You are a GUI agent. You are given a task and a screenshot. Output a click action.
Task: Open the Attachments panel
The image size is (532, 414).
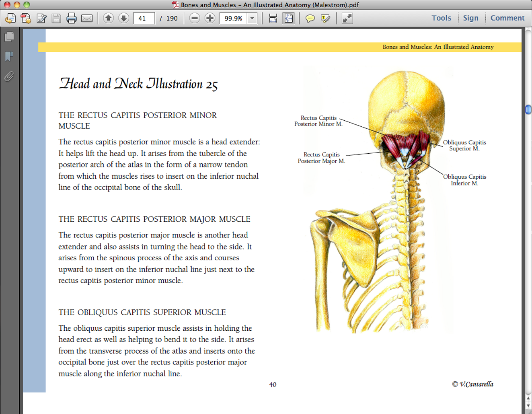(9, 76)
